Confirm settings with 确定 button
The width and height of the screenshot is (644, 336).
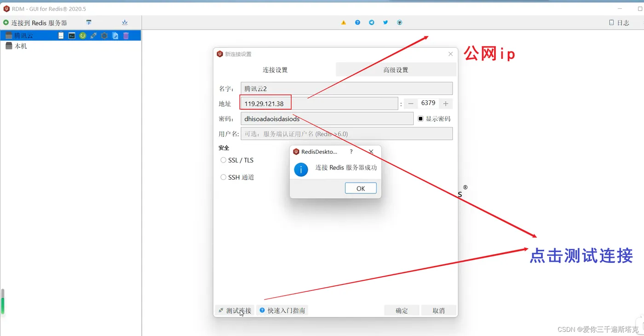coord(402,311)
